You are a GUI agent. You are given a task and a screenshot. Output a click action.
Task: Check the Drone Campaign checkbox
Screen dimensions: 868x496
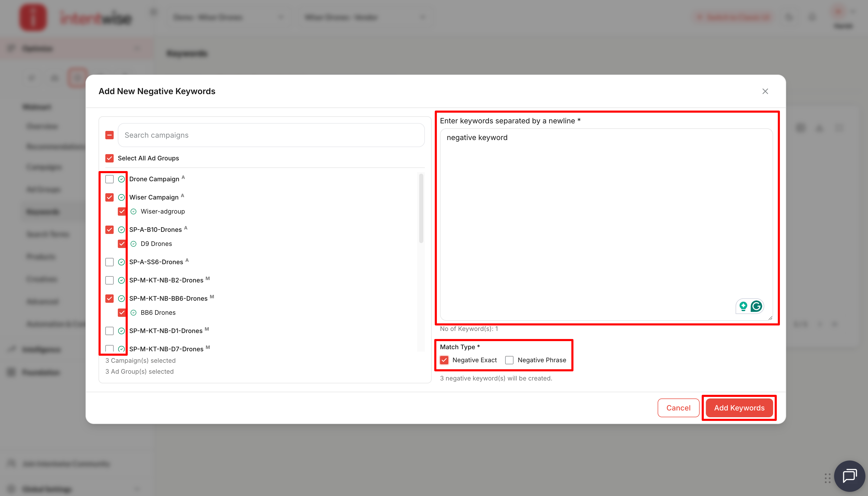click(109, 179)
